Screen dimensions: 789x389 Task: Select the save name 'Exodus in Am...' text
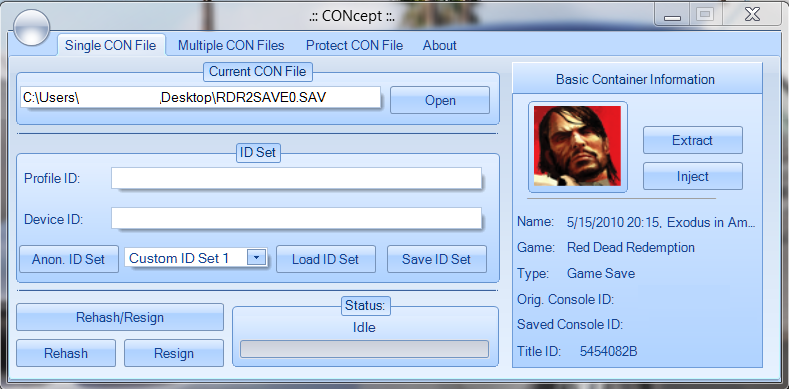[711, 222]
